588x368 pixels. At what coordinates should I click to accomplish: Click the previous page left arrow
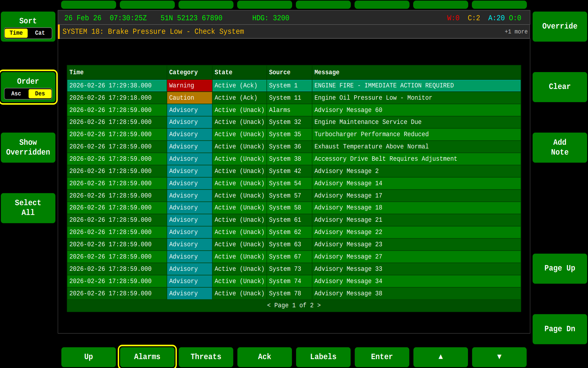(269, 305)
